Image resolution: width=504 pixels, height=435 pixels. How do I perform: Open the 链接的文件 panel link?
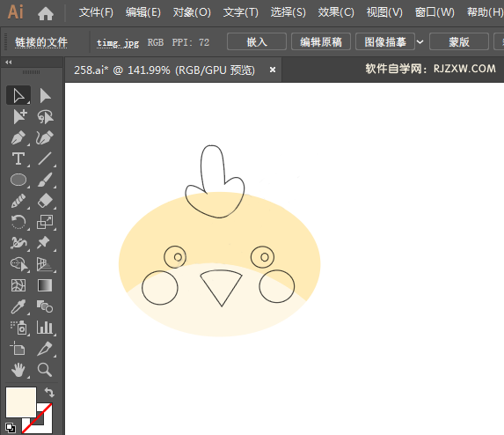pos(41,42)
